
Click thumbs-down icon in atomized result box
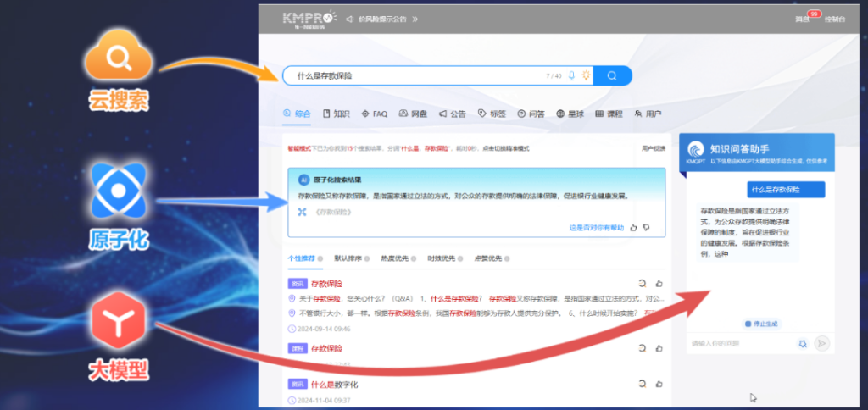pos(646,228)
